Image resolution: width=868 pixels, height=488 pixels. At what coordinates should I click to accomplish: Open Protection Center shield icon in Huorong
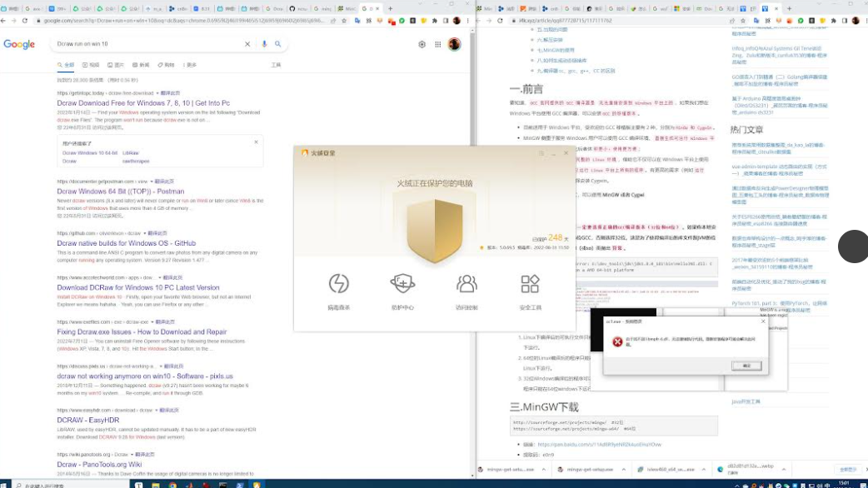point(402,284)
